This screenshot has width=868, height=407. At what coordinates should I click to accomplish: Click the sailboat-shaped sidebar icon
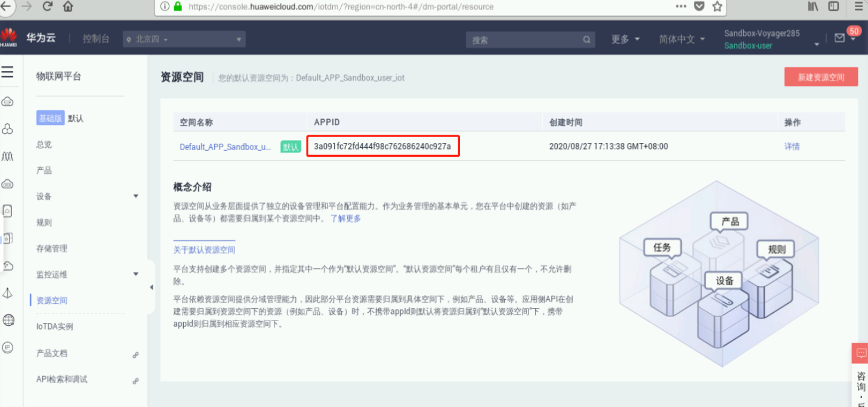8,293
